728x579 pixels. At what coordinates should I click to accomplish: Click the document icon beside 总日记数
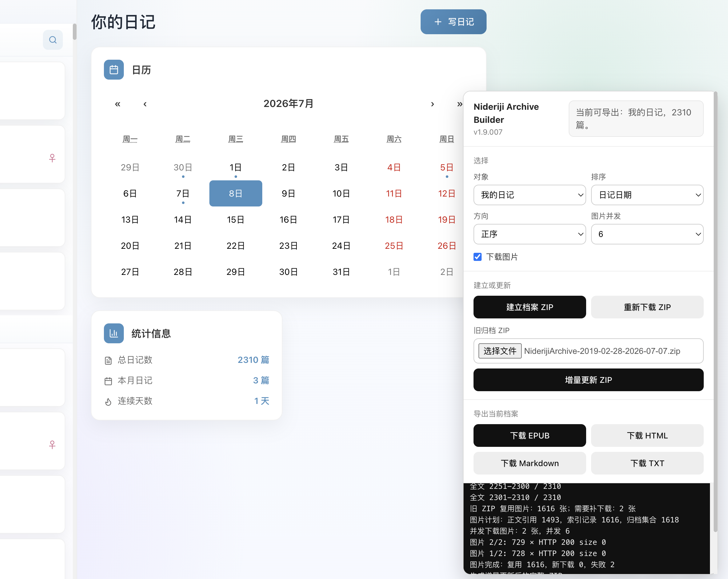coord(108,360)
